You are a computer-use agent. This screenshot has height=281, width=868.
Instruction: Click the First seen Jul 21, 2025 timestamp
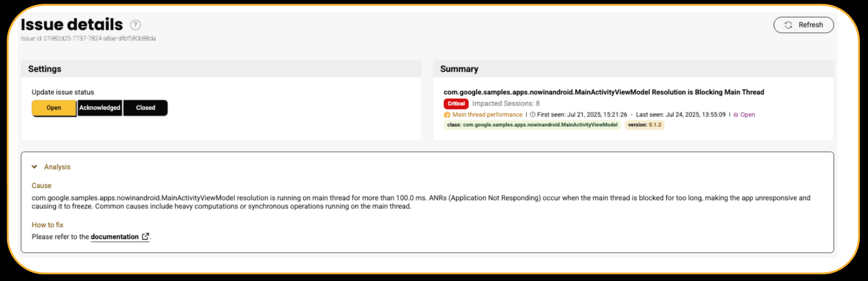coord(582,115)
